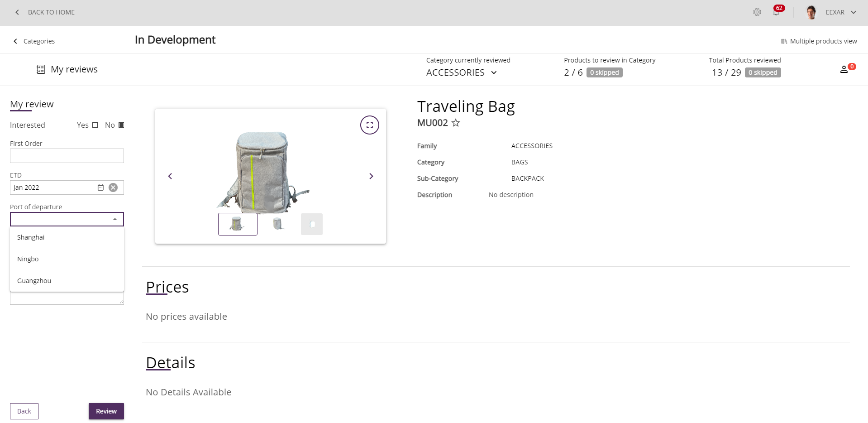Toggle the No interested checkbox

pos(121,125)
